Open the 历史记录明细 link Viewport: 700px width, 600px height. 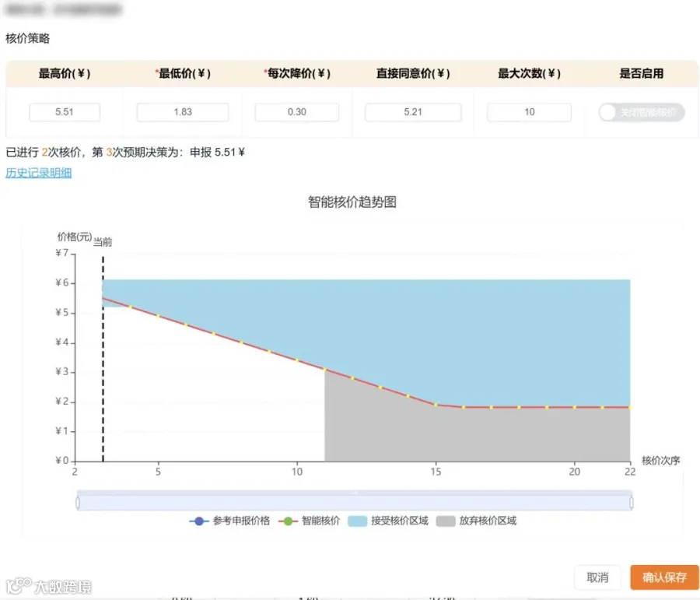39,173
